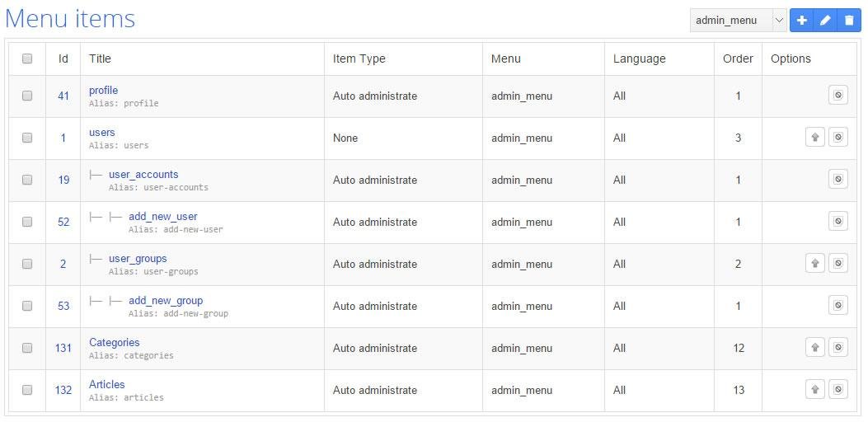The height and width of the screenshot is (422, 868).
Task: Toggle the checkbox next to Articles
Action: coord(27,390)
